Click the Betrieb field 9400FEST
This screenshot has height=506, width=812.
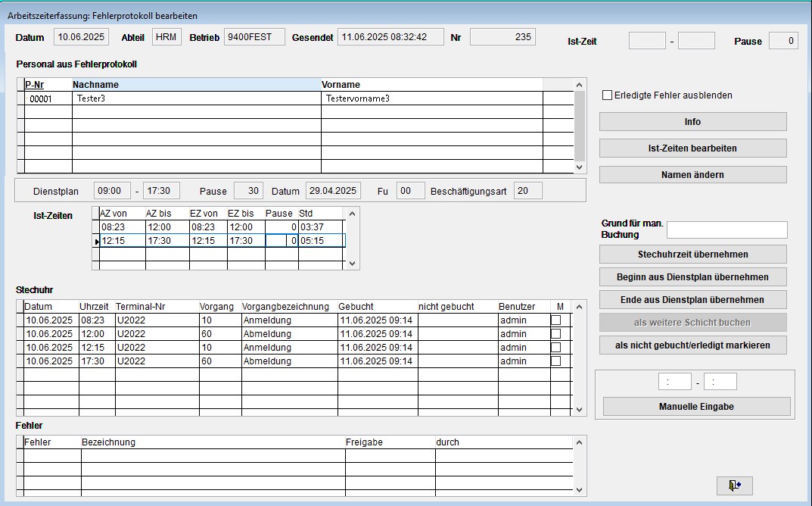[x=255, y=37]
